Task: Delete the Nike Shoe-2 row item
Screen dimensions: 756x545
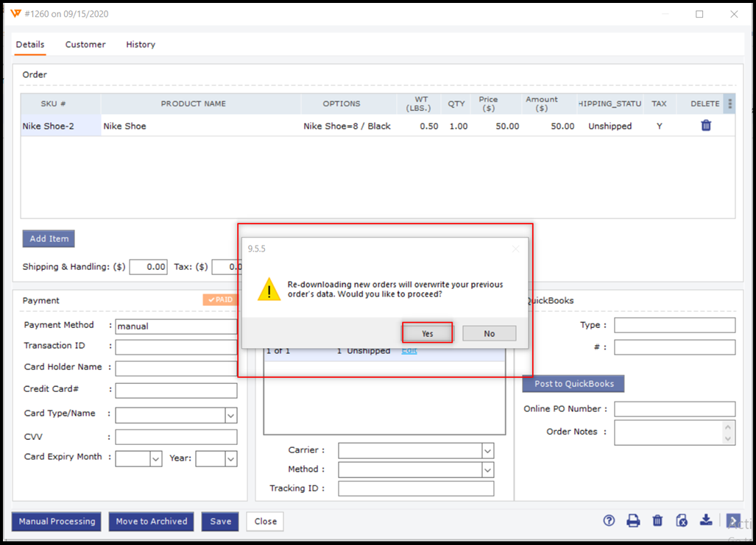Action: pyautogui.click(x=706, y=126)
